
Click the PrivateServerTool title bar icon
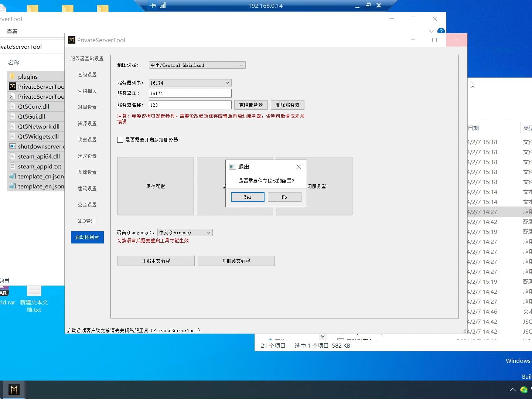(72, 40)
